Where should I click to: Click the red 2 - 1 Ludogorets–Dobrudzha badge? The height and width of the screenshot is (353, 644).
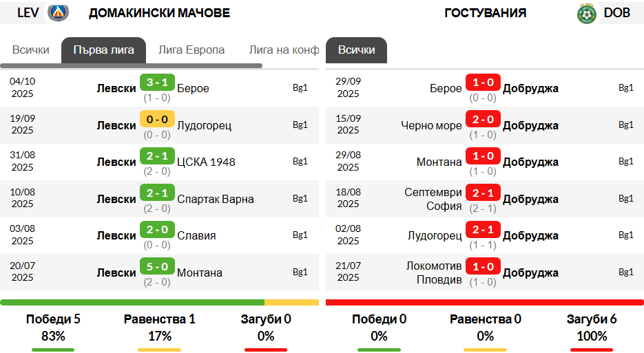click(482, 230)
